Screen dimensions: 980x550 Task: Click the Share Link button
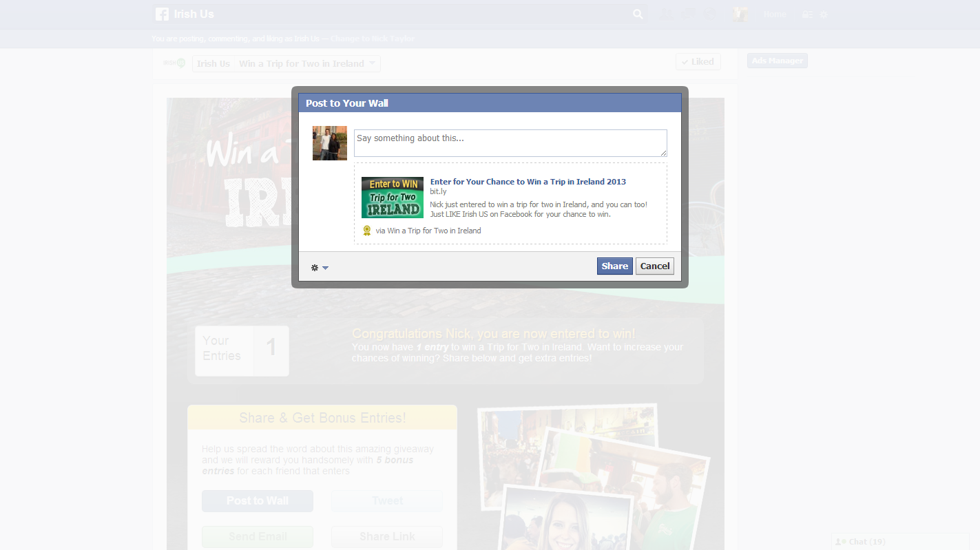click(x=387, y=537)
